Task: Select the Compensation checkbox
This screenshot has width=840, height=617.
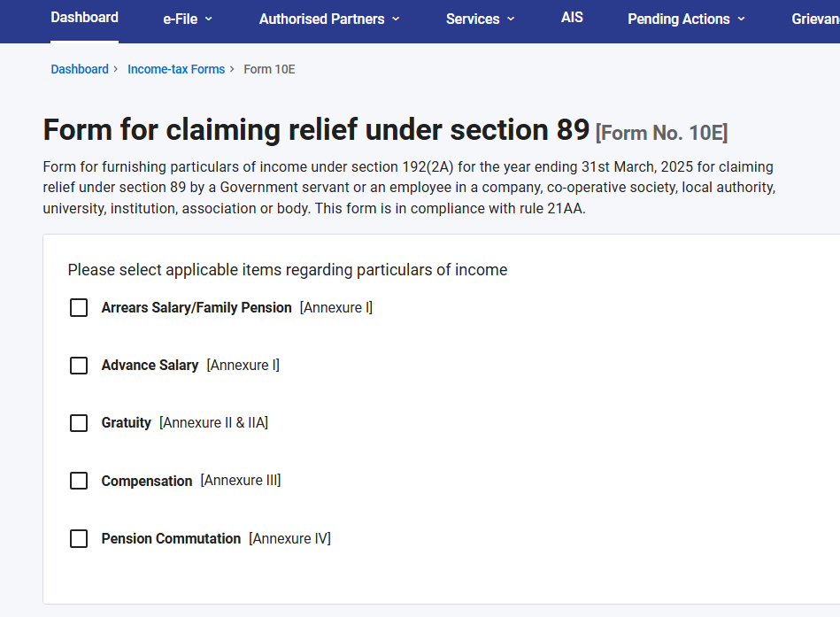Action: (78, 480)
